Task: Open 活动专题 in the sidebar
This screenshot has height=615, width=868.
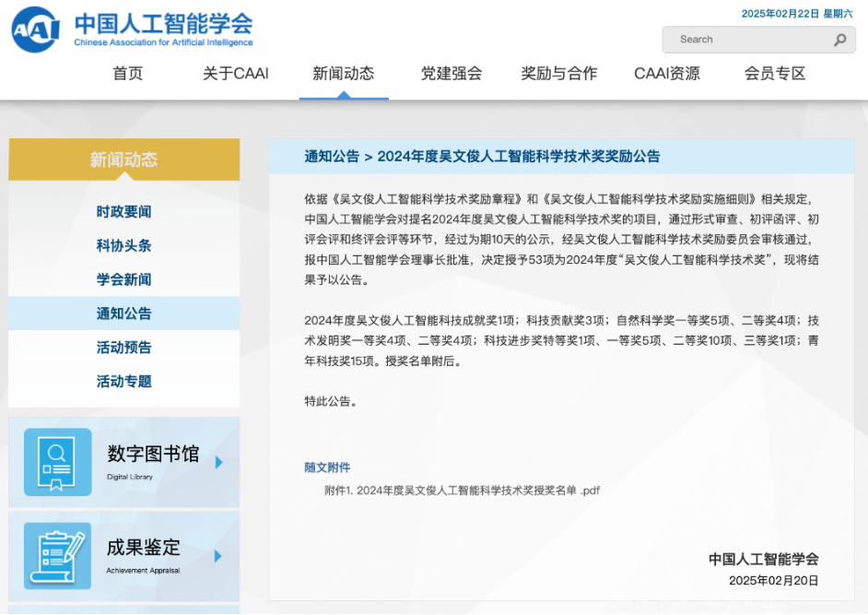Action: tap(124, 381)
